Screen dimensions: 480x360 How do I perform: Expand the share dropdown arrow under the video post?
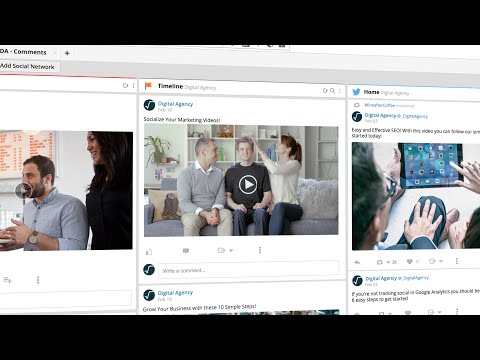pyautogui.click(x=231, y=250)
